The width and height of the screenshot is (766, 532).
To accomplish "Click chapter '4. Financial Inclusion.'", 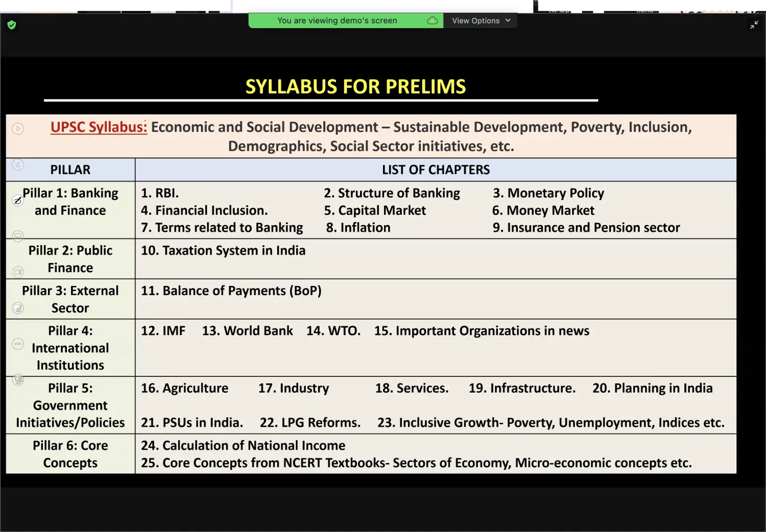I will pos(204,210).
